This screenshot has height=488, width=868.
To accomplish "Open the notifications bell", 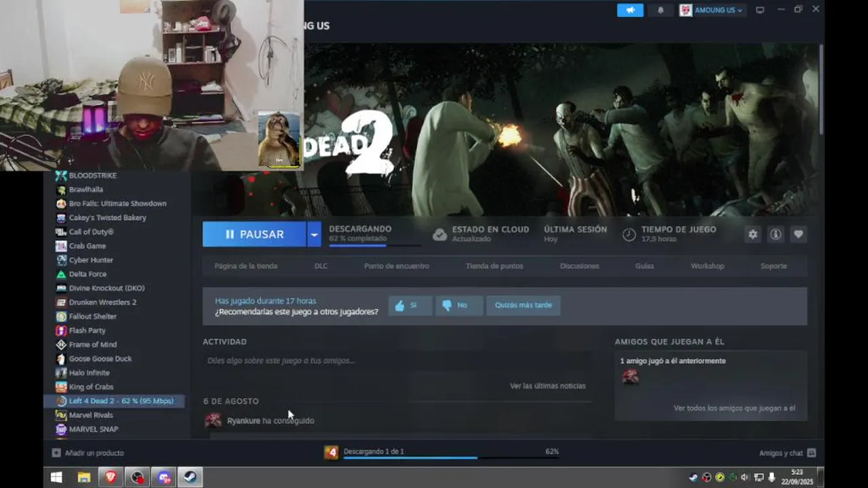I will click(x=660, y=10).
